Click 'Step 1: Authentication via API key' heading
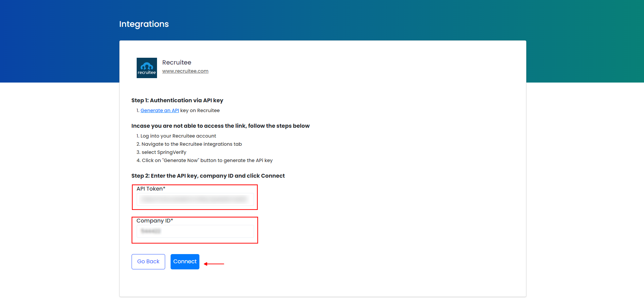This screenshot has width=644, height=303. point(177,101)
